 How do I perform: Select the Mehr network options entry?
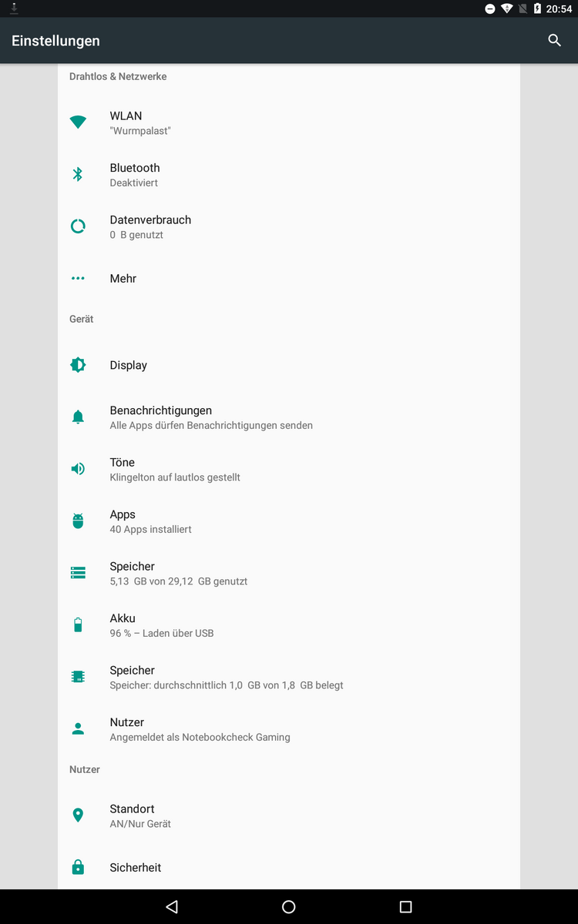(289, 279)
